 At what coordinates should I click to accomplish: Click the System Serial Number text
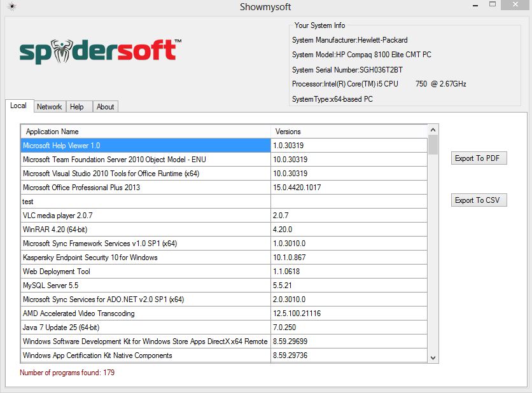tap(347, 70)
